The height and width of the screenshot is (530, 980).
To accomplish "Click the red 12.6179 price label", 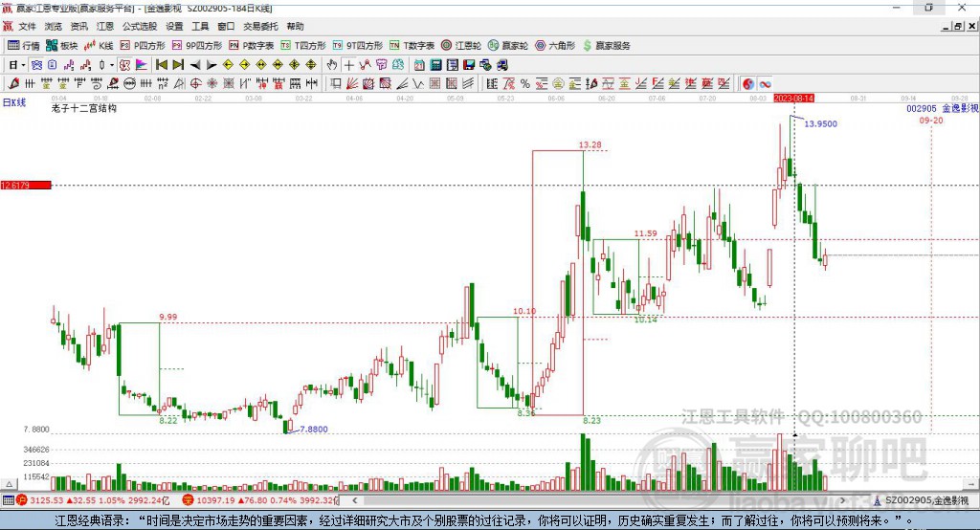I will pyautogui.click(x=26, y=185).
